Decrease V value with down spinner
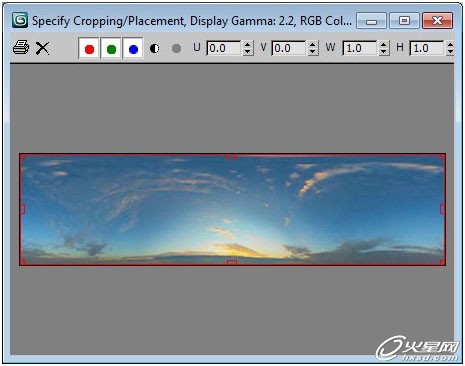The height and width of the screenshot is (366, 465). (x=312, y=52)
